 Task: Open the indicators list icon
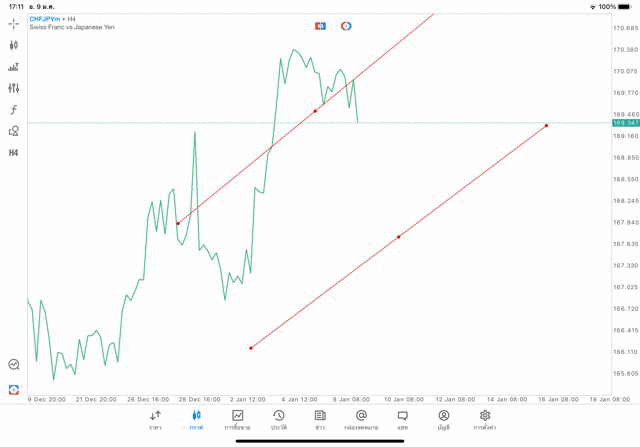click(14, 67)
